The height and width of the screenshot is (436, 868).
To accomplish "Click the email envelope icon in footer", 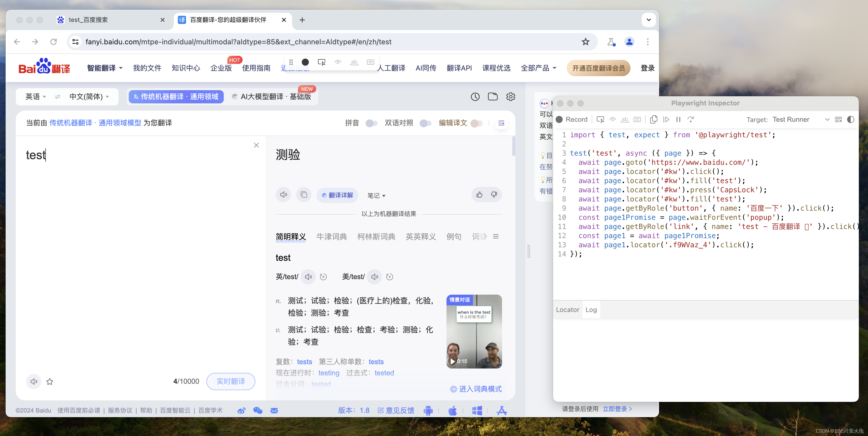I will point(274,411).
